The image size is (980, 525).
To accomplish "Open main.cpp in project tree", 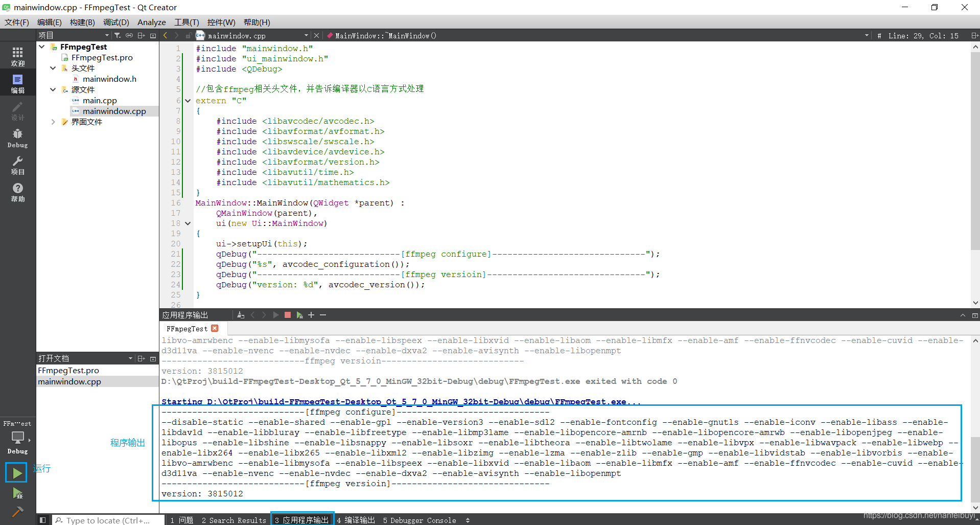I will 100,100.
